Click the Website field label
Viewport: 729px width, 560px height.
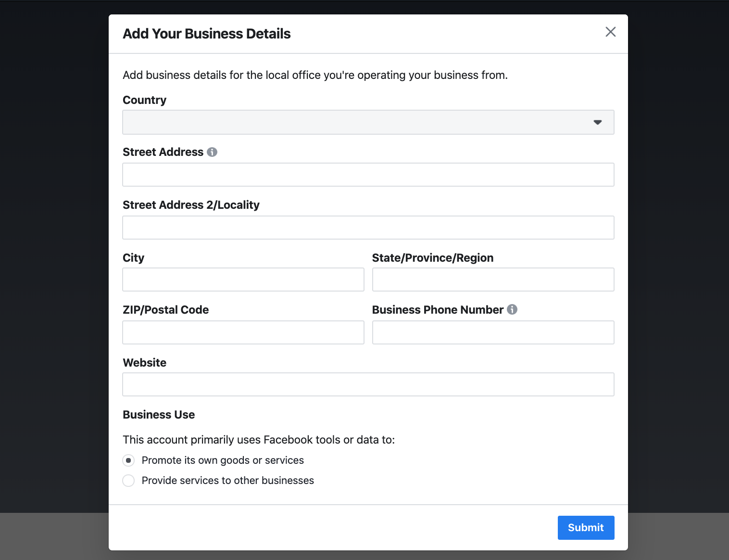pyautogui.click(x=144, y=363)
